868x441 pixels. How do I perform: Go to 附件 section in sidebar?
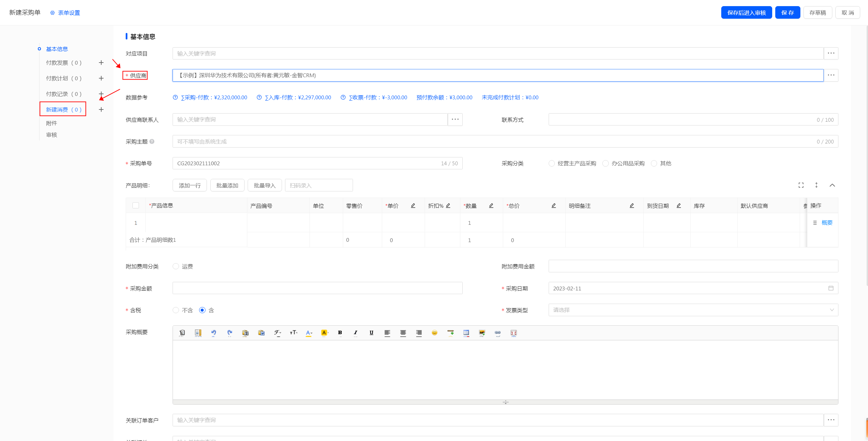tap(52, 123)
